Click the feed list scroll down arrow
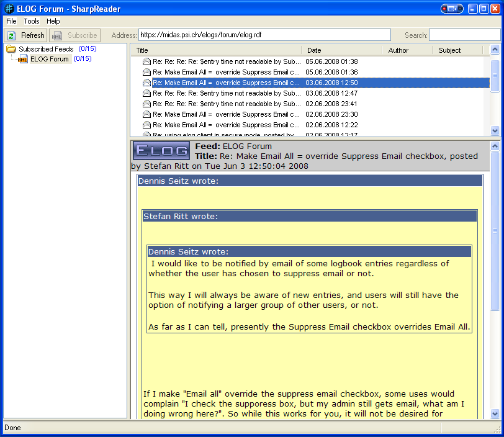Screen dimensions: 504x437 coord(495,130)
